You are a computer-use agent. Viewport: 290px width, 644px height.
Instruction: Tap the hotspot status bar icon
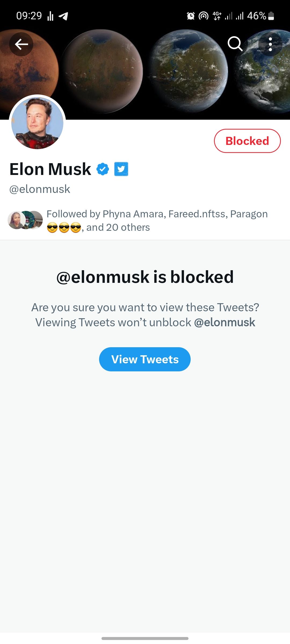click(203, 16)
